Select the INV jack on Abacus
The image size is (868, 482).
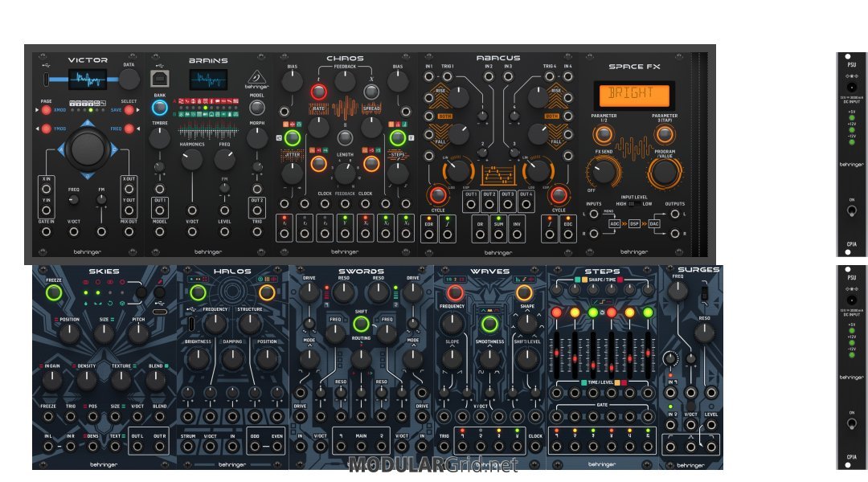click(x=517, y=234)
